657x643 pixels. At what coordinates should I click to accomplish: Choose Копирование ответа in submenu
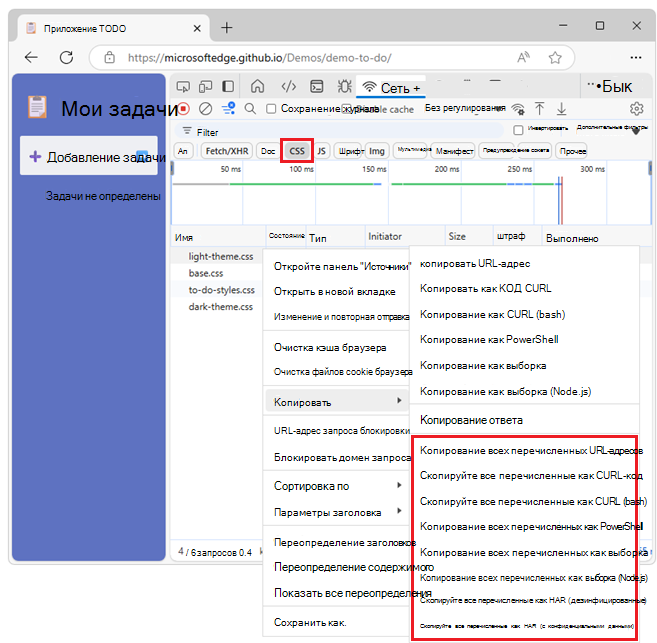click(x=524, y=420)
